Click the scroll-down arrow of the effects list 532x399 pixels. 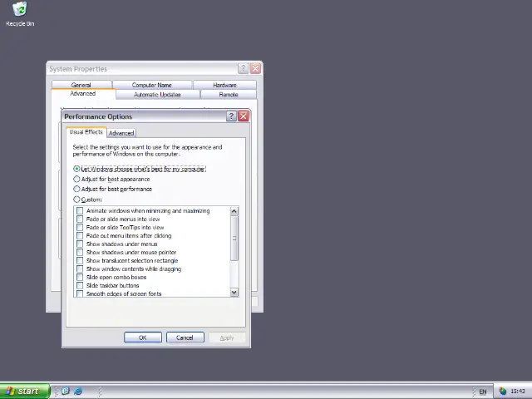click(x=234, y=292)
